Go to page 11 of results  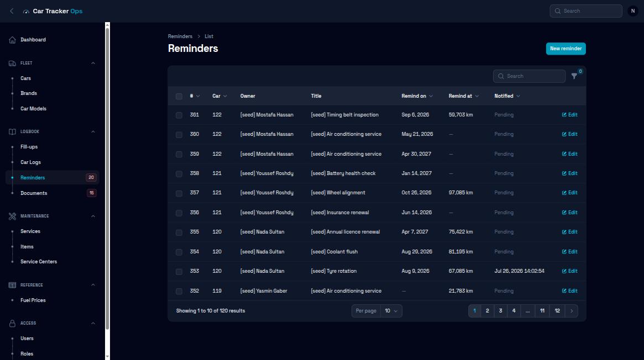pos(542,311)
